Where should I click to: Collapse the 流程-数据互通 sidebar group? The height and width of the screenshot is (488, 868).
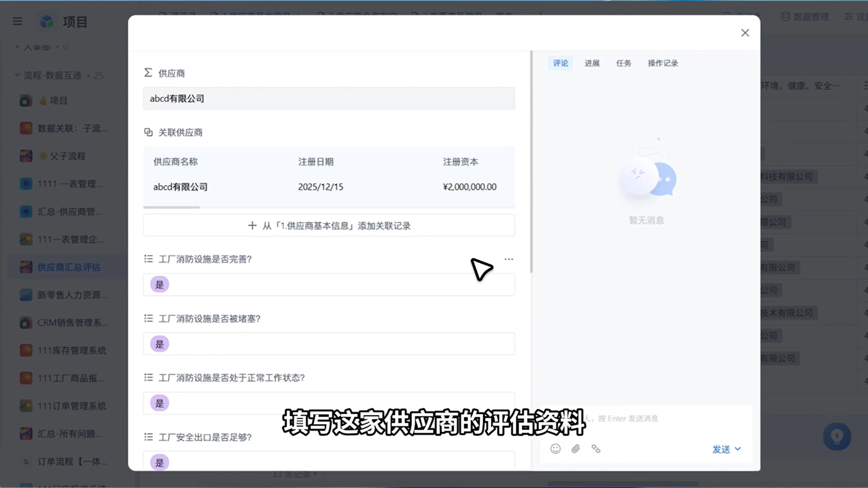[x=17, y=75]
